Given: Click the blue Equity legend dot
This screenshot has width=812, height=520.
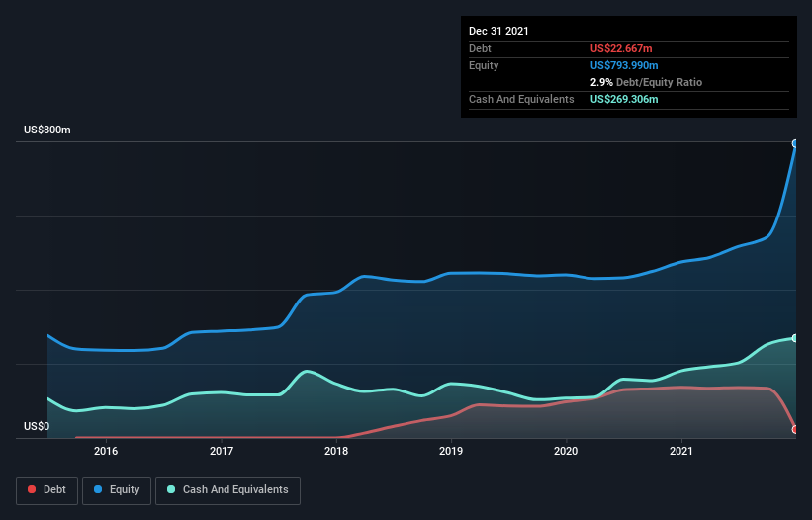Looking at the screenshot, I should (97, 489).
